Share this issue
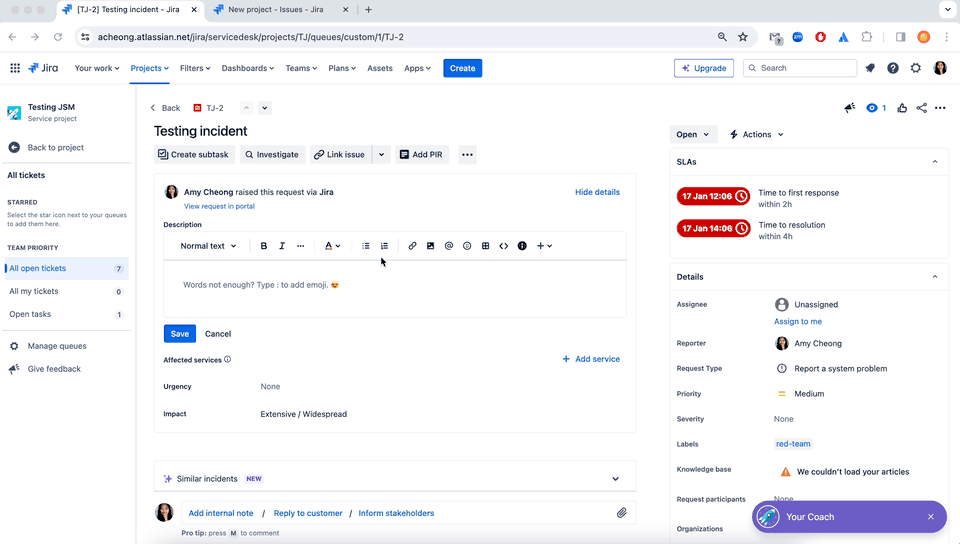Viewport: 960px width, 544px height. pyautogui.click(x=921, y=108)
